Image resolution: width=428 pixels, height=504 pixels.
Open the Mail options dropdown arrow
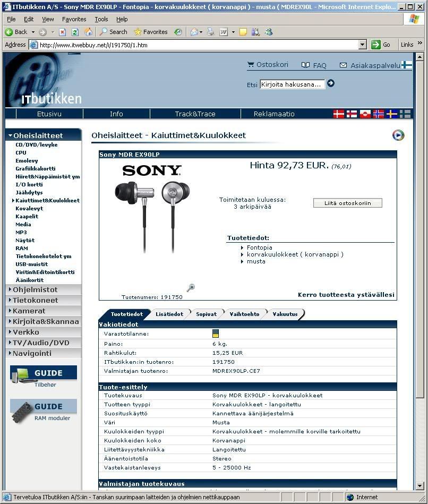pyautogui.click(x=201, y=32)
